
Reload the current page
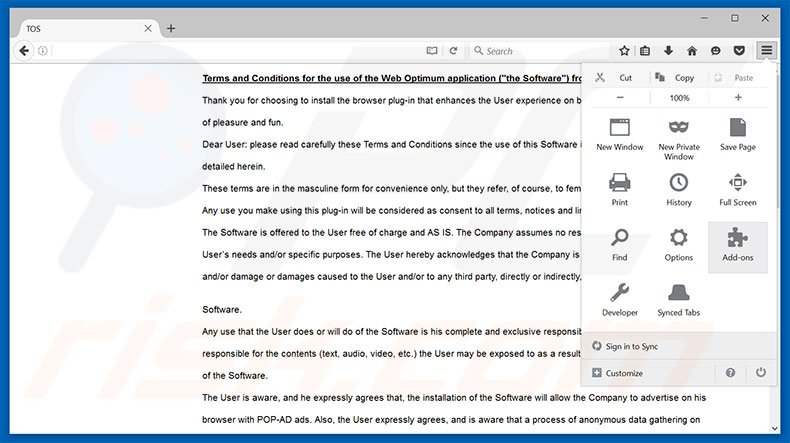tap(453, 51)
